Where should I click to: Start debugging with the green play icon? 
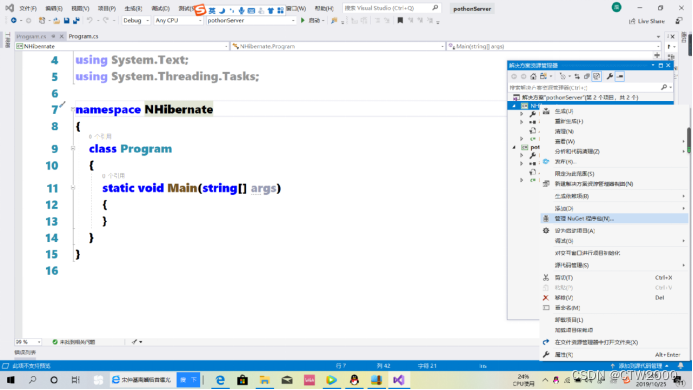303,20
